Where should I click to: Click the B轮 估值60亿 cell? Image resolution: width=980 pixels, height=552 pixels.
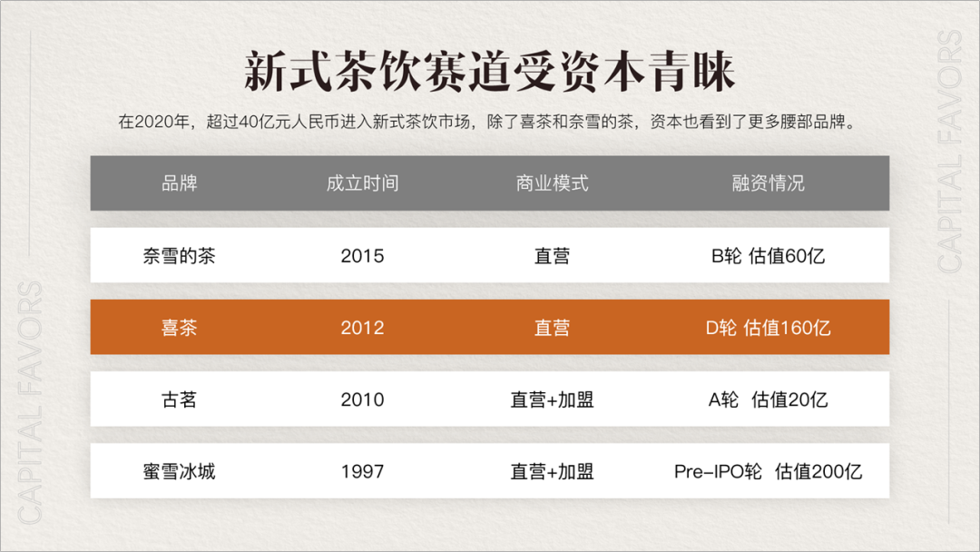pos(769,256)
